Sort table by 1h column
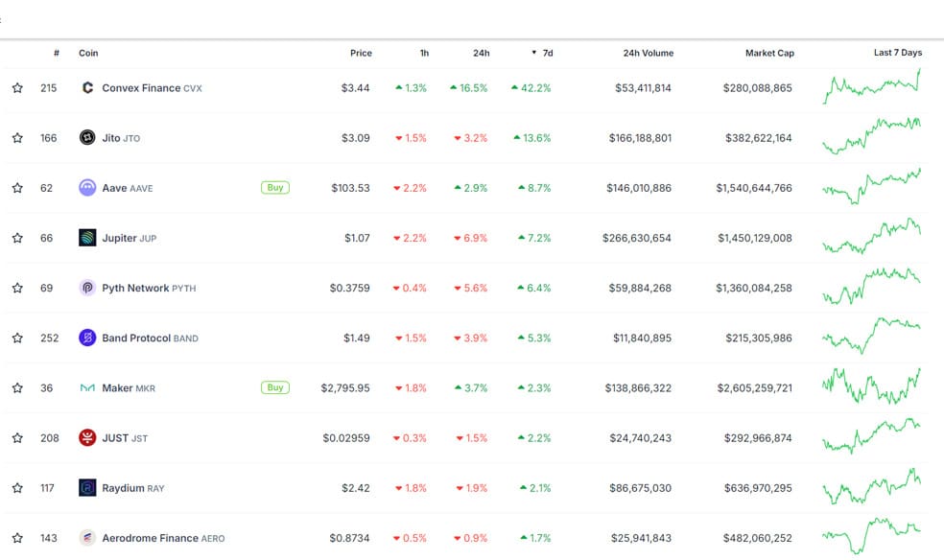The image size is (944, 560). (x=424, y=53)
